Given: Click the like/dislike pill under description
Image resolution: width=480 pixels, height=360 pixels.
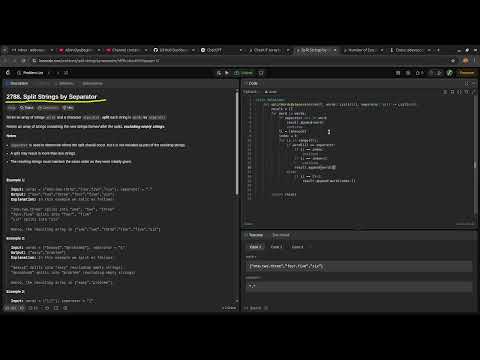Looking at the screenshot, I should pyautogui.click(x=14, y=308).
